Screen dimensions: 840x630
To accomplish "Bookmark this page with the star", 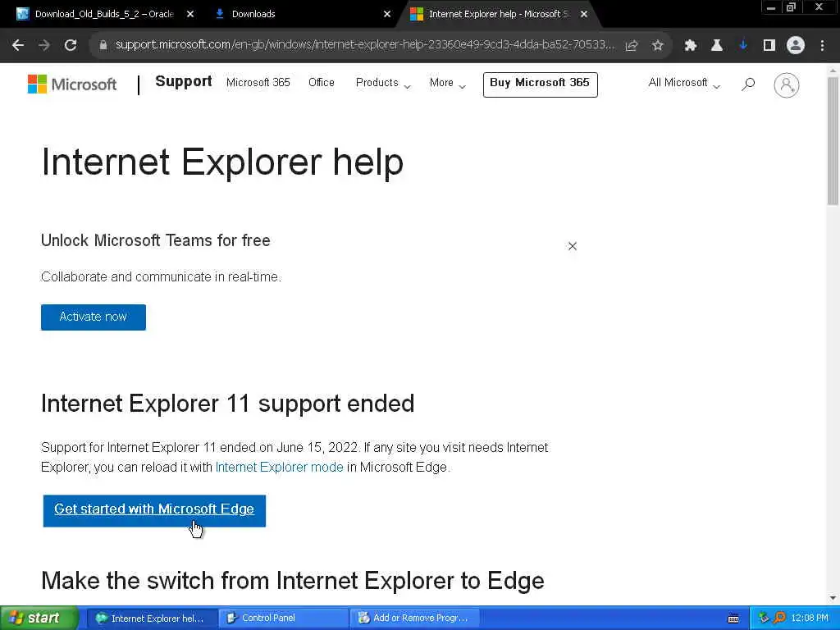I will [658, 46].
